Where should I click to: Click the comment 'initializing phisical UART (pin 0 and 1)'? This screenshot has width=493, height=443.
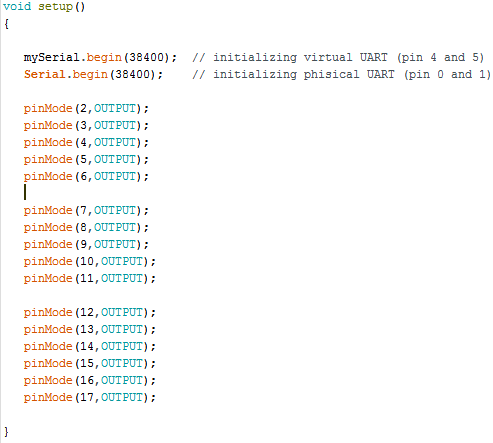[x=341, y=74]
